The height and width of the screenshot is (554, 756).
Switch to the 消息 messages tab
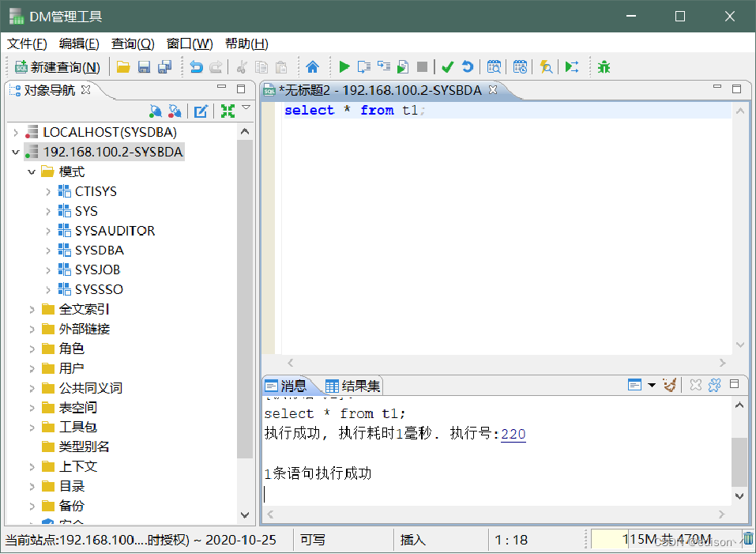[286, 386]
